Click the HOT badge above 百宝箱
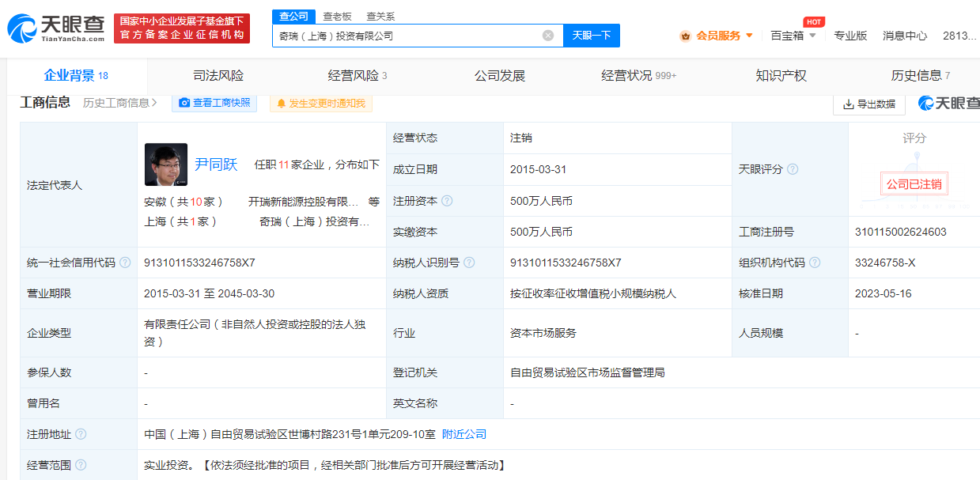 click(x=814, y=22)
